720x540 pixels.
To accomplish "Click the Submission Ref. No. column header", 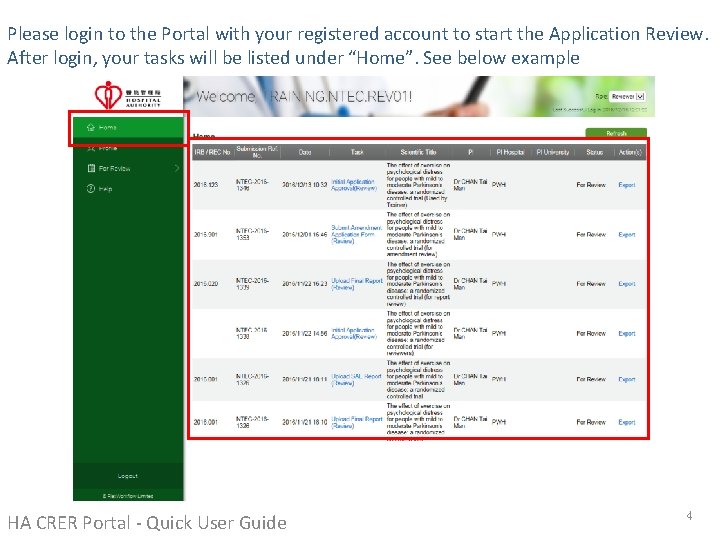I will [257, 152].
